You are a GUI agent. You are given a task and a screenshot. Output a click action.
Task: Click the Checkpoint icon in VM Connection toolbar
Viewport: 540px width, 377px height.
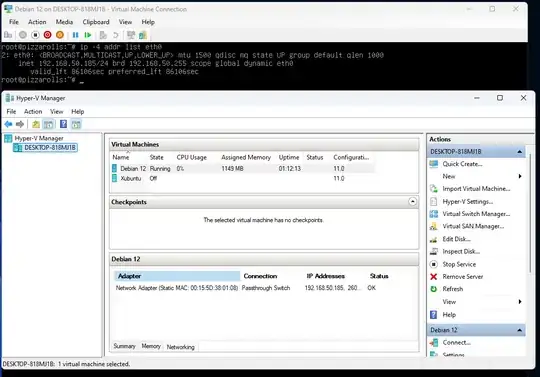(103, 35)
